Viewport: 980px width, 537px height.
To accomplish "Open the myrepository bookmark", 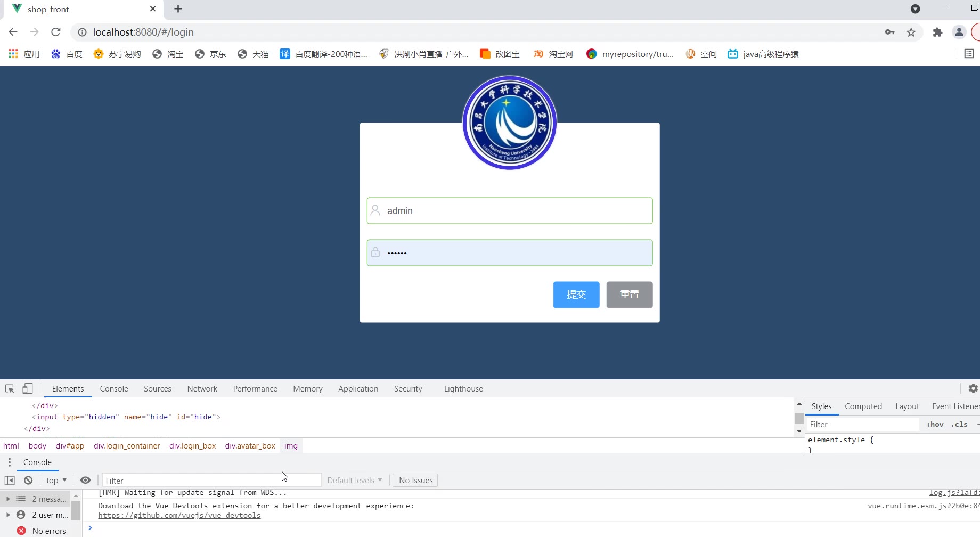I will click(x=630, y=54).
